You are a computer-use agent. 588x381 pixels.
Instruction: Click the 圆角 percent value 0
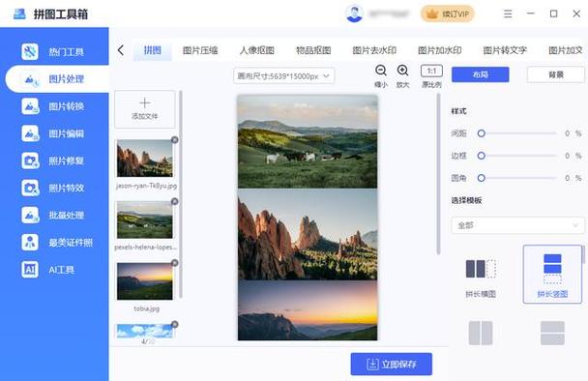[x=567, y=178]
